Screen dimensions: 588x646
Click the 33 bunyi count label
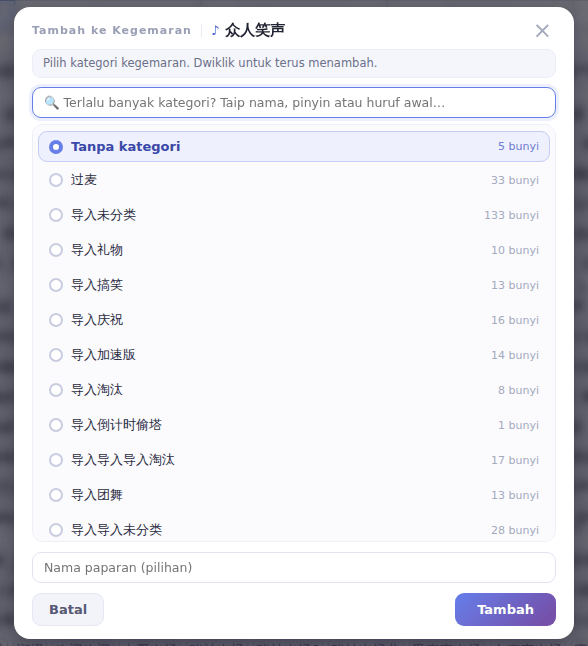(x=515, y=180)
